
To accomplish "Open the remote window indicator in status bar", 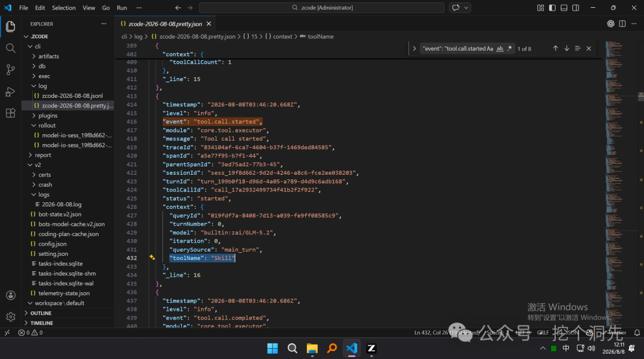I will [7, 333].
